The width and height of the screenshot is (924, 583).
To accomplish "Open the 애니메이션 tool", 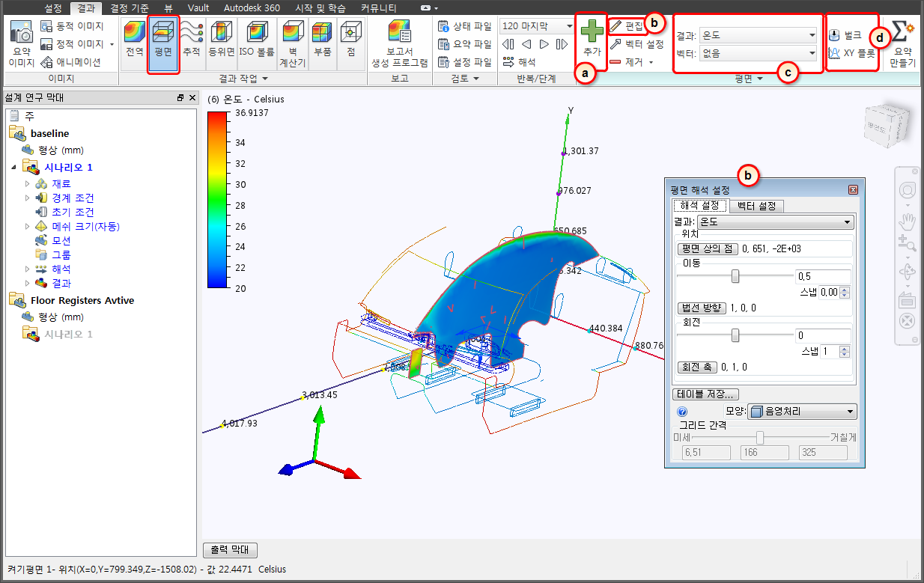I will [71, 62].
